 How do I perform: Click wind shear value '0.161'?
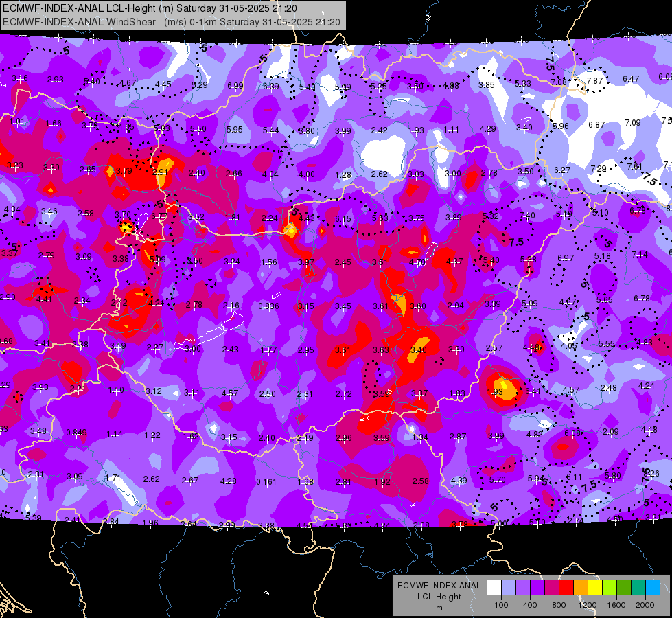(266, 481)
